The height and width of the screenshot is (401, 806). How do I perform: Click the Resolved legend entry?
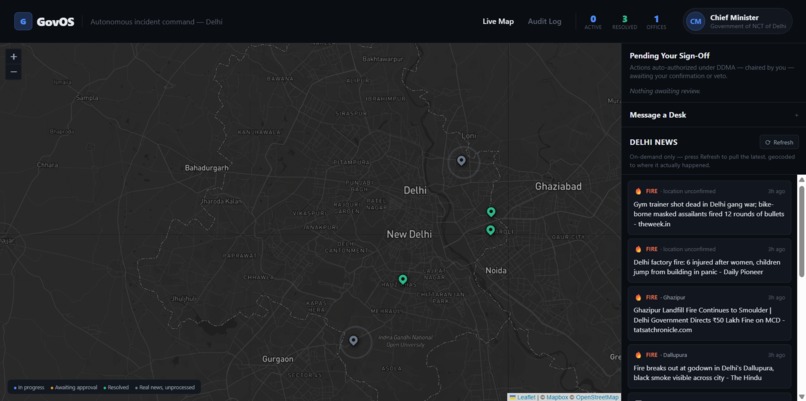(116, 387)
